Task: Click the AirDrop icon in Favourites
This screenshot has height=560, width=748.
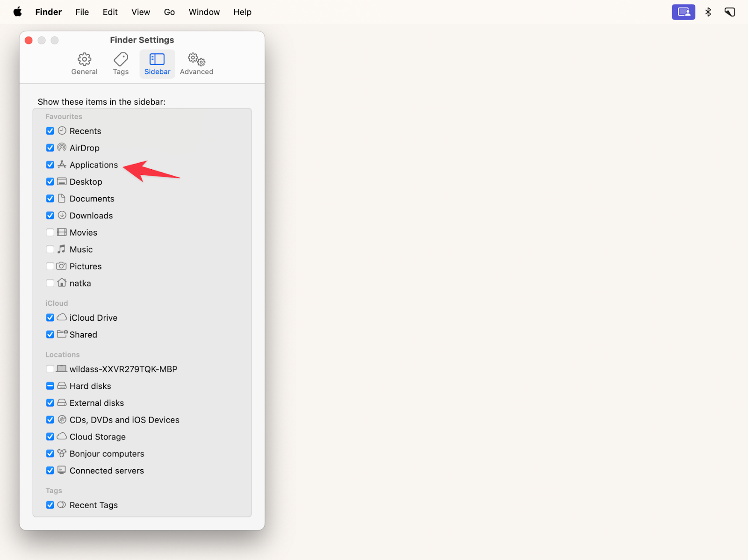Action: pos(62,147)
